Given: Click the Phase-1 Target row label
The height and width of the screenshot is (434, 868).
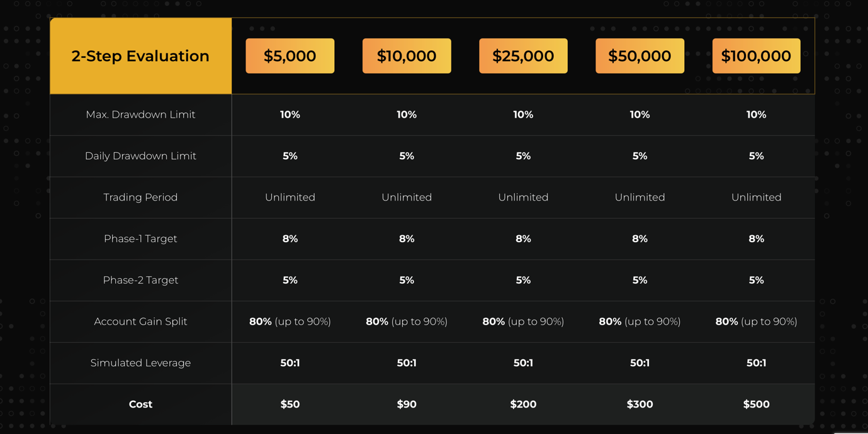Looking at the screenshot, I should point(140,239).
